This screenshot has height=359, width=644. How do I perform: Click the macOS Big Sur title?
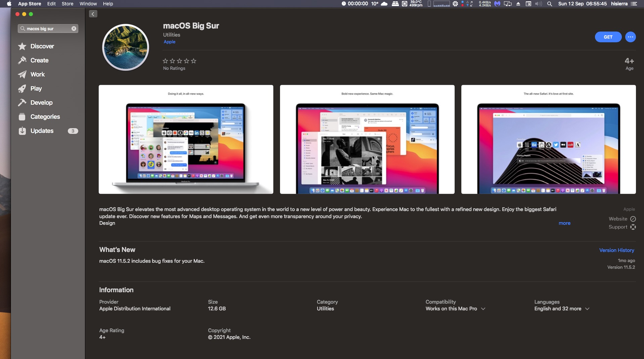tap(191, 26)
